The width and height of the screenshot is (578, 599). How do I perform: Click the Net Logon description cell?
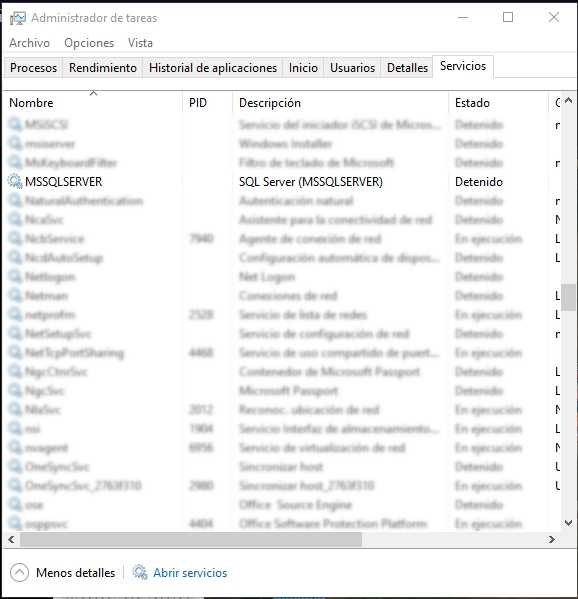(267, 277)
